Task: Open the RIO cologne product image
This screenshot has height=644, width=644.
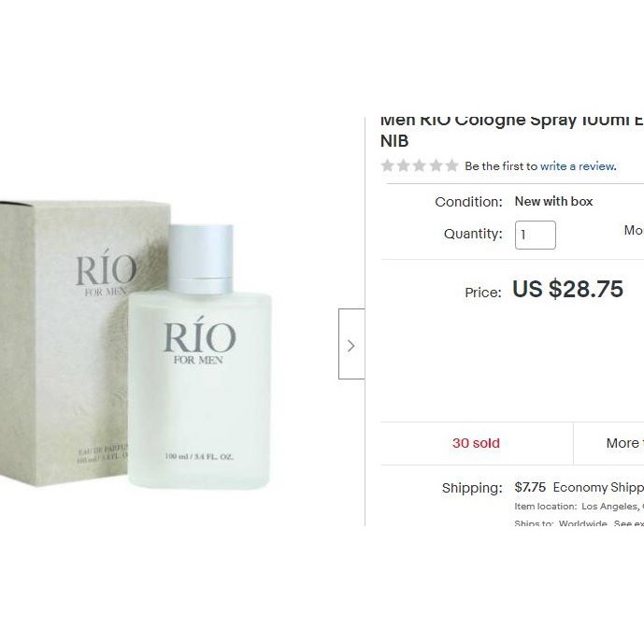Action: pos(136,345)
